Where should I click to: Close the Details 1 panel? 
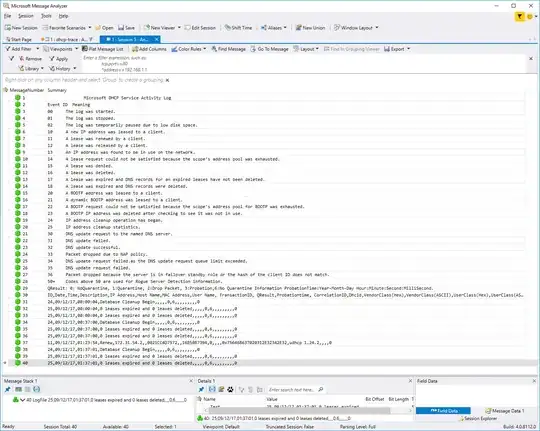(410, 381)
